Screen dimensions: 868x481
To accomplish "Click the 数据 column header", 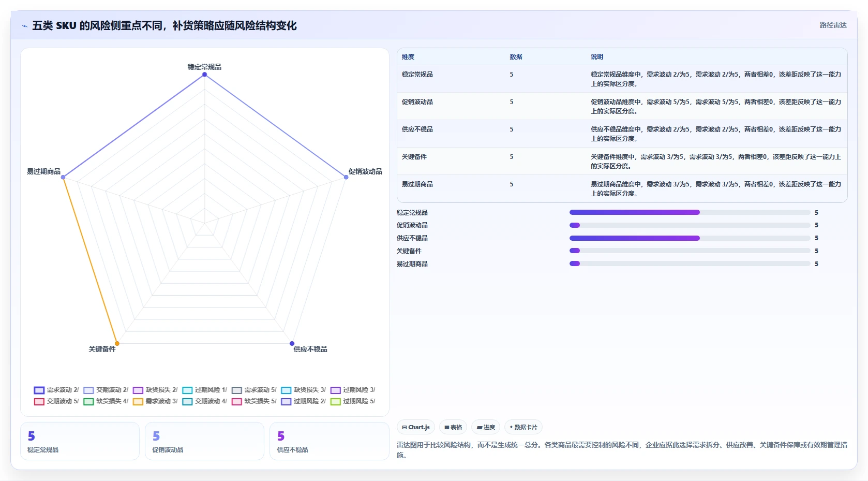I will point(516,57).
